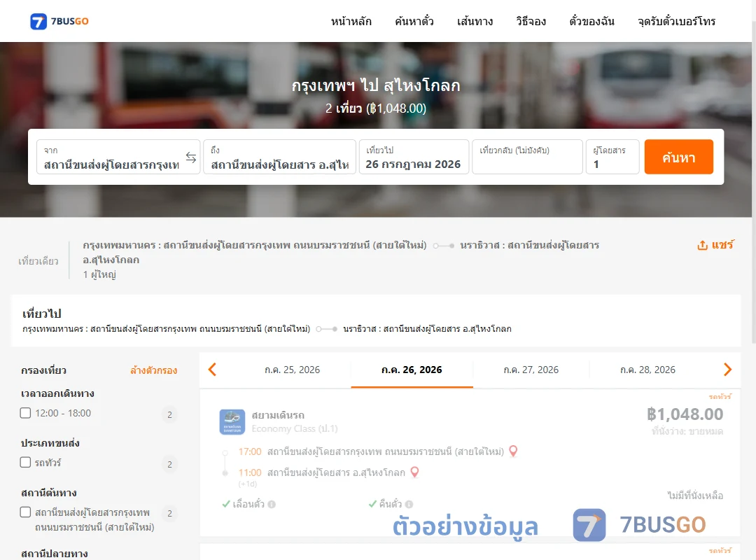Open ตั๋วของฉัน in the top navigation
756x560 pixels.
tap(591, 21)
